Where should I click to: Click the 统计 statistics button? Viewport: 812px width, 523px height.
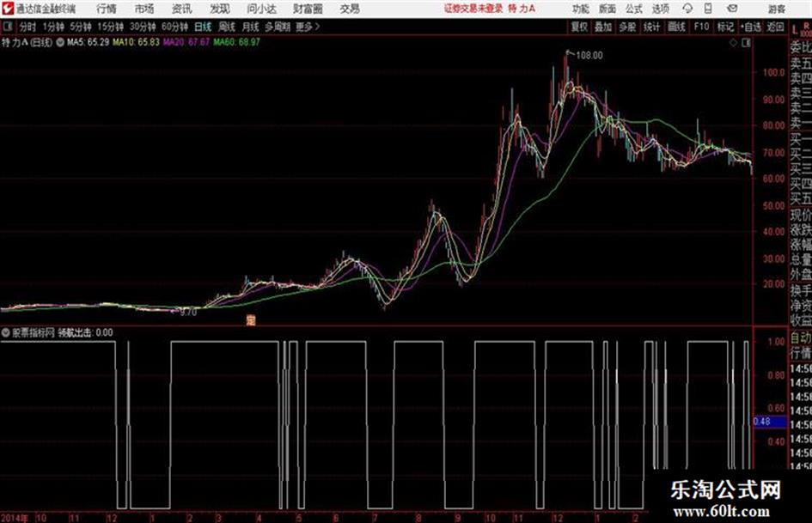pyautogui.click(x=652, y=27)
